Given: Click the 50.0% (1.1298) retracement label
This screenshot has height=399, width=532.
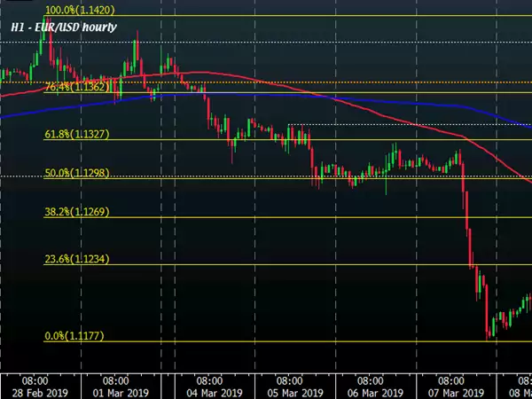Looking at the screenshot, I should (x=75, y=172).
